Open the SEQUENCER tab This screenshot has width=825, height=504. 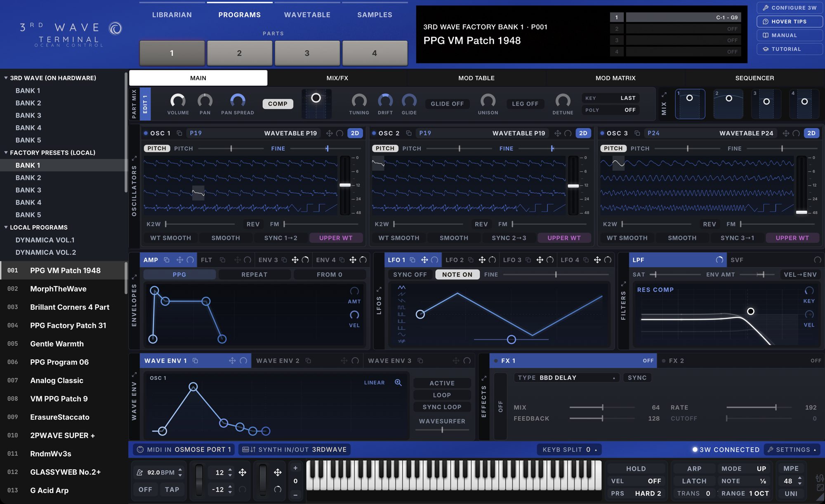click(754, 78)
